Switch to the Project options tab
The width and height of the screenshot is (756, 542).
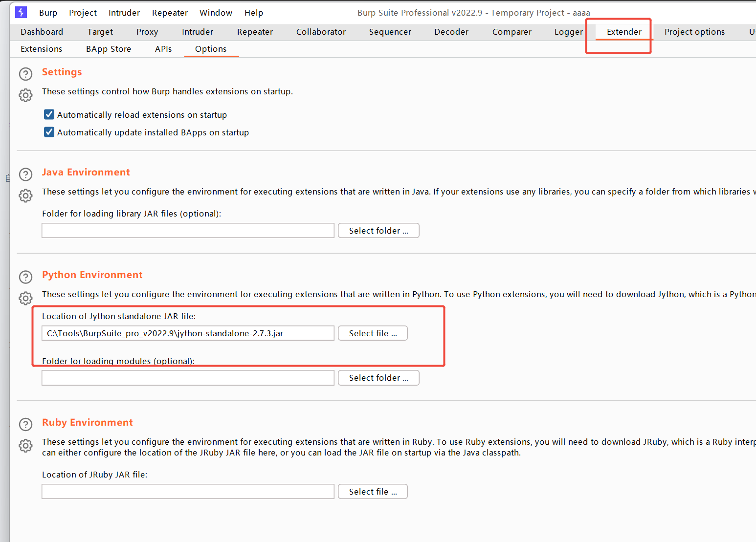[x=694, y=32]
